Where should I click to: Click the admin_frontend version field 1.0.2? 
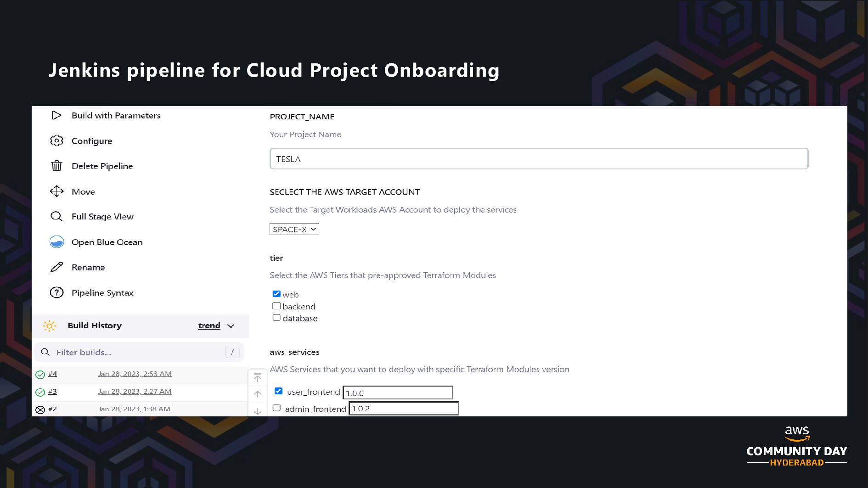(x=404, y=408)
